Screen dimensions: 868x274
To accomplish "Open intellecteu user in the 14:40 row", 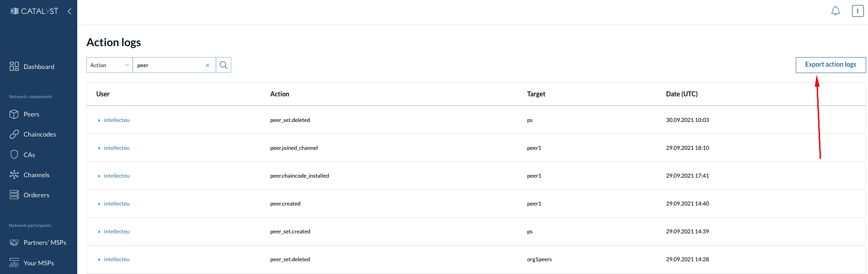I will tap(117, 204).
